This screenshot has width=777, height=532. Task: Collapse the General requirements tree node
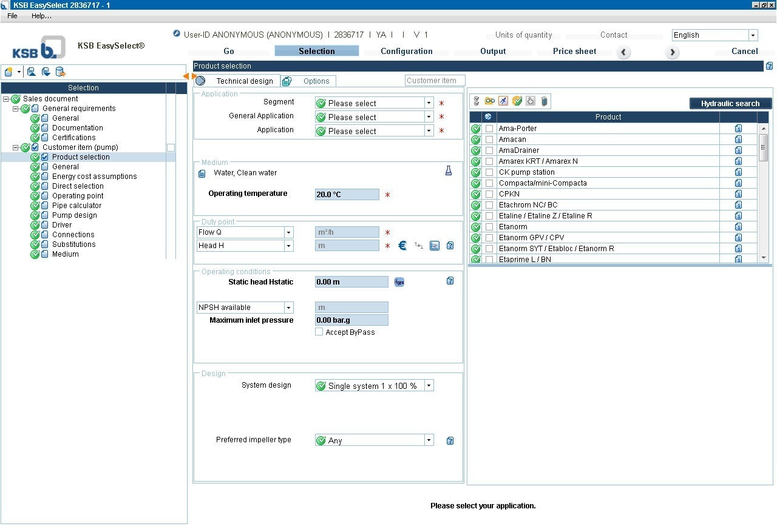(x=16, y=109)
